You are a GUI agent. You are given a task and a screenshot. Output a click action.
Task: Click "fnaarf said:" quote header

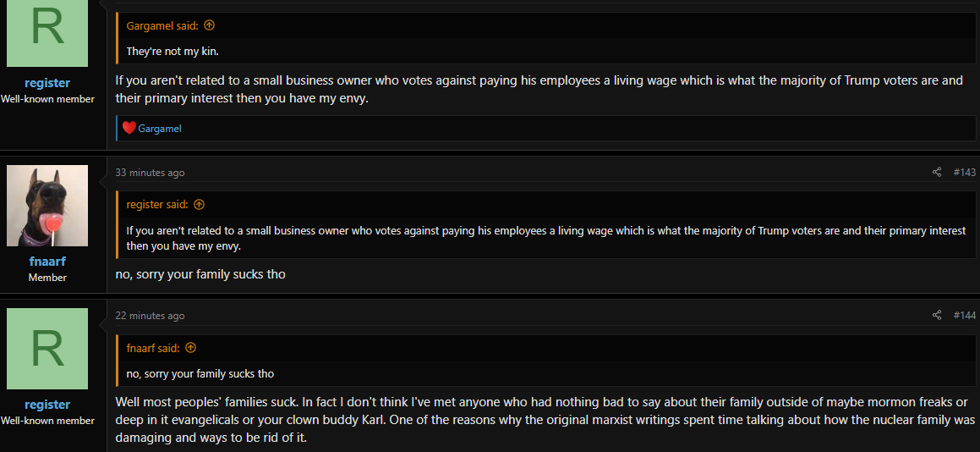[x=153, y=347]
